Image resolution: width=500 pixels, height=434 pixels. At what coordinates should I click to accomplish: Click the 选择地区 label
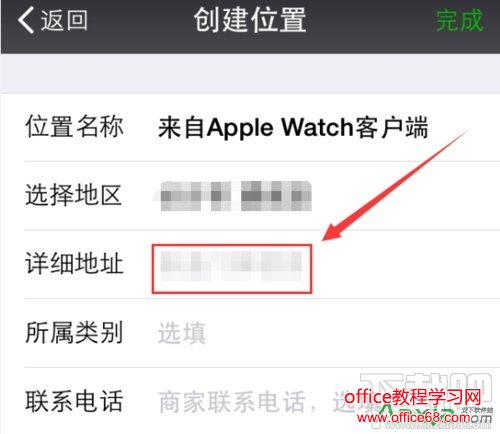(73, 195)
